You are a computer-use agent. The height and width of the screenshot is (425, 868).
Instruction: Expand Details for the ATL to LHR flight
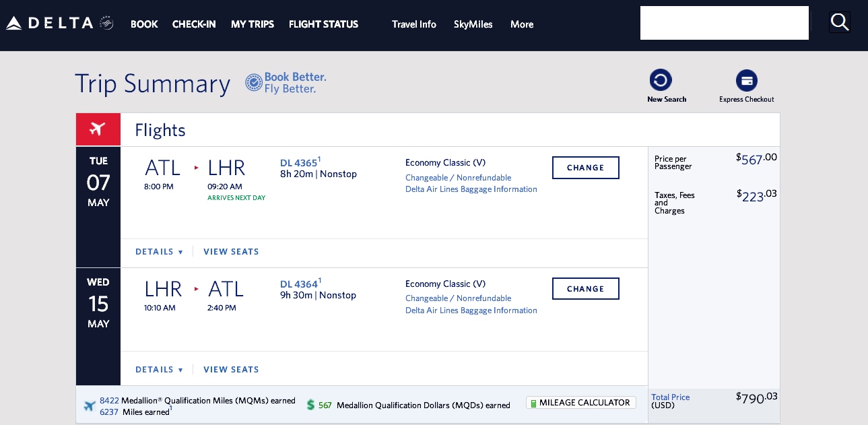coord(160,251)
